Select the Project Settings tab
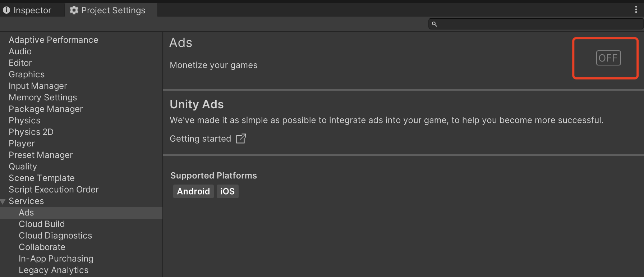 [111, 10]
